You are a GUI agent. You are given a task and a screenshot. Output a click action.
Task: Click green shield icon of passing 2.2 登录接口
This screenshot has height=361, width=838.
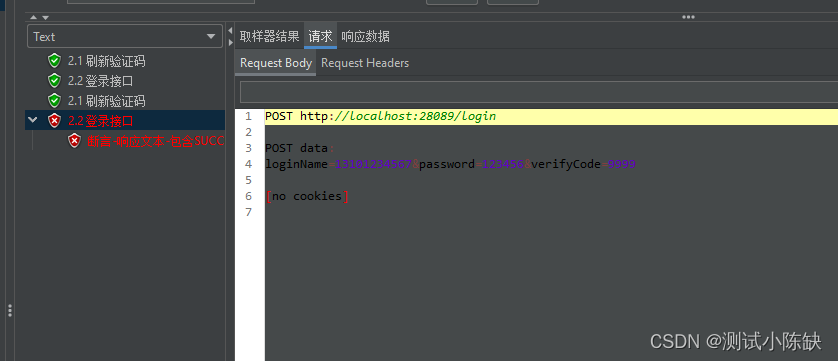point(55,81)
